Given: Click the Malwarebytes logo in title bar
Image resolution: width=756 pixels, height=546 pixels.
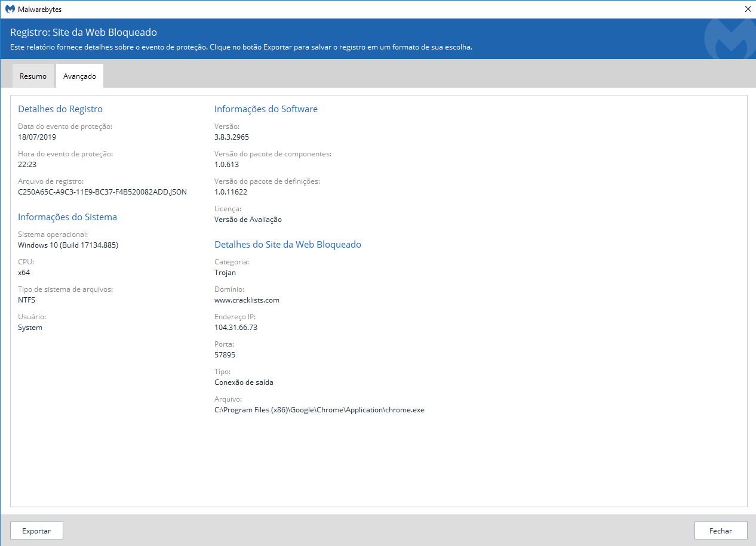Looking at the screenshot, I should pos(10,9).
